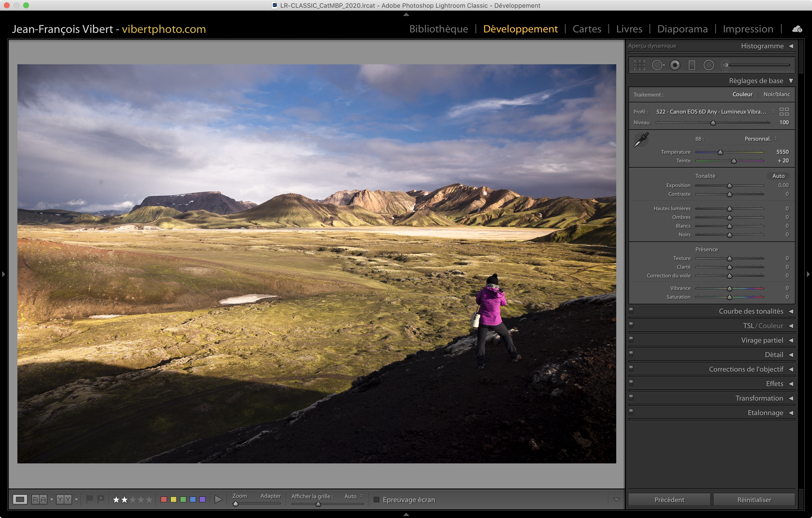Select the Radial Filter tool
This screenshot has height=518, width=812.
click(709, 65)
